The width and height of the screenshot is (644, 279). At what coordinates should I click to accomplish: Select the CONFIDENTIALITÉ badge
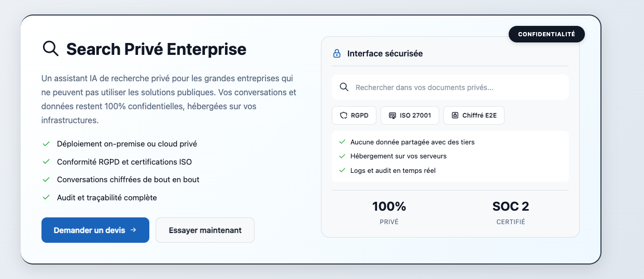point(547,34)
